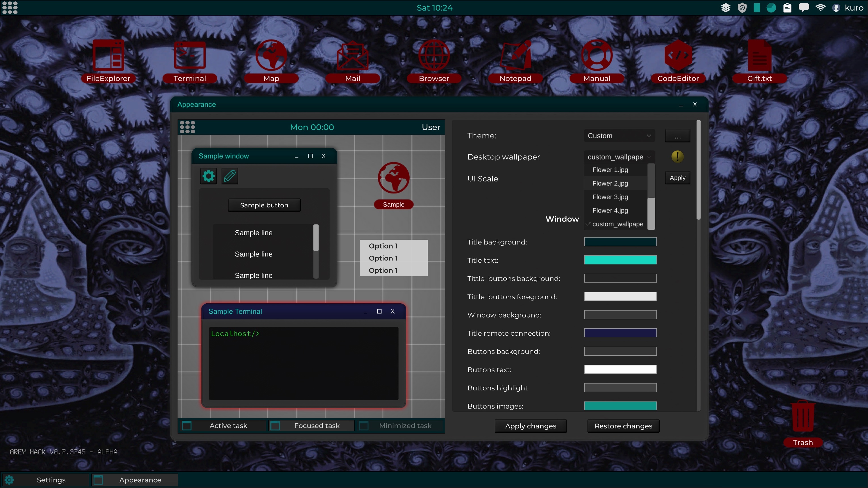
Task: Click the layers stack icon in tray
Action: pyautogui.click(x=726, y=7)
